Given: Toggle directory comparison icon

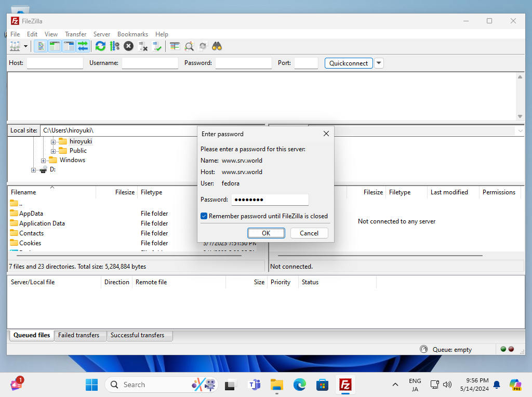Looking at the screenshot, I should click(189, 46).
